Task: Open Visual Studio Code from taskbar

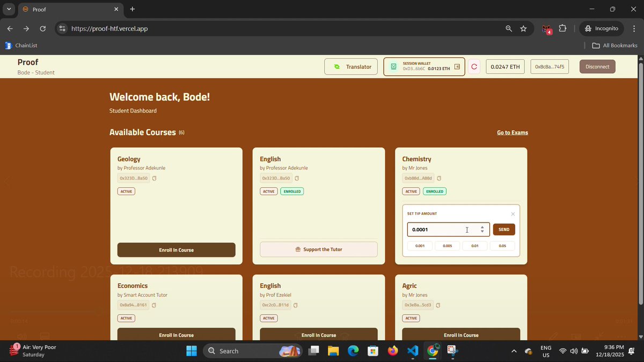Action: (412, 351)
